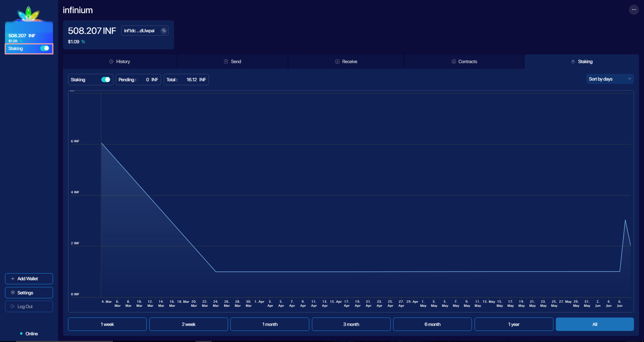Select the 2 week range button
Image resolution: width=644 pixels, height=342 pixels.
pos(189,324)
